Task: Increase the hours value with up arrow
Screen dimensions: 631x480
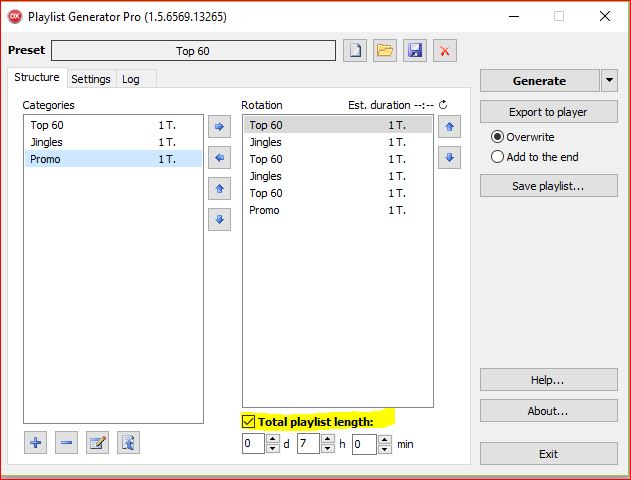Action: (328, 439)
